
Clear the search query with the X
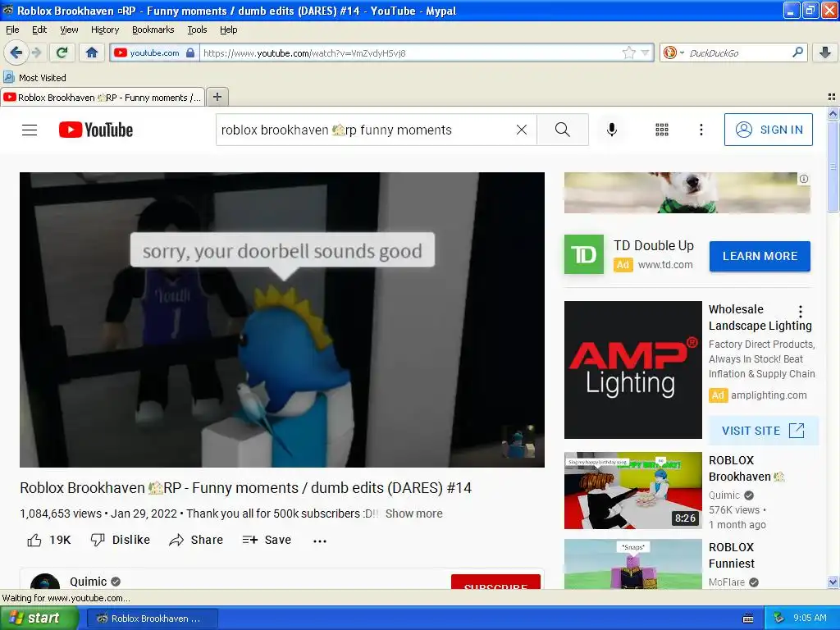(521, 130)
